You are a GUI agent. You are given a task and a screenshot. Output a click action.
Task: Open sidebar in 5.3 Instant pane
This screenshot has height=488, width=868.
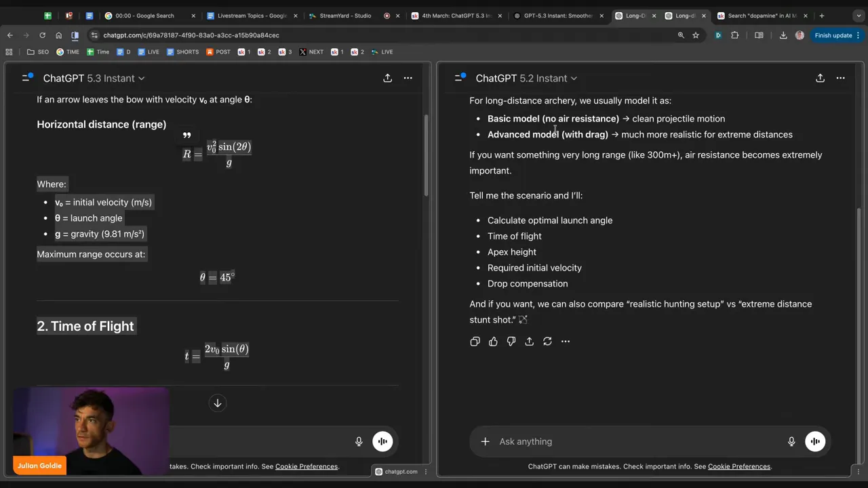pyautogui.click(x=27, y=78)
